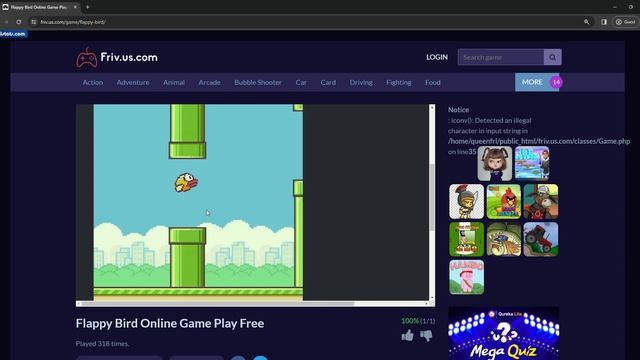Click the Flappy Bird game canvas

(198, 202)
